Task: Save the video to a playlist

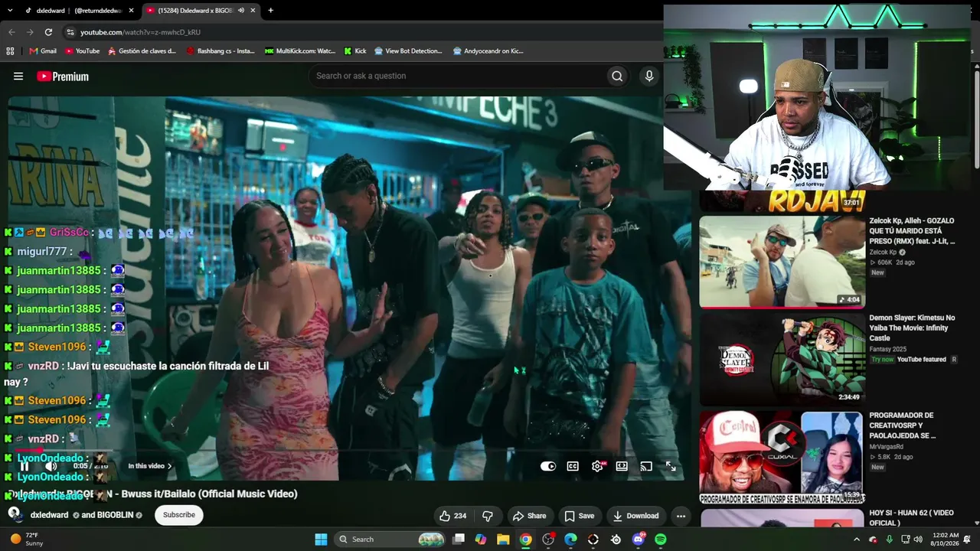Action: click(579, 516)
